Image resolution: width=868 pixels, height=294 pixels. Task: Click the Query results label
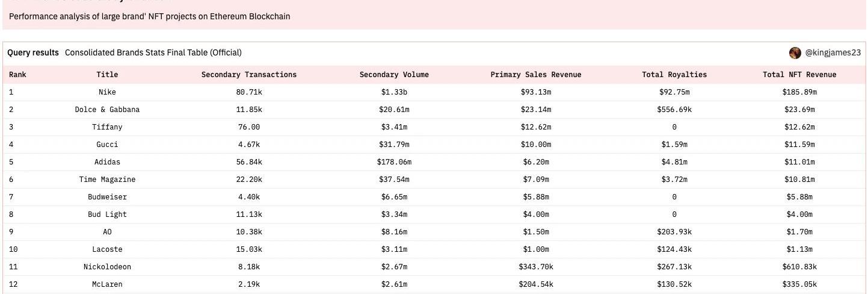click(33, 53)
